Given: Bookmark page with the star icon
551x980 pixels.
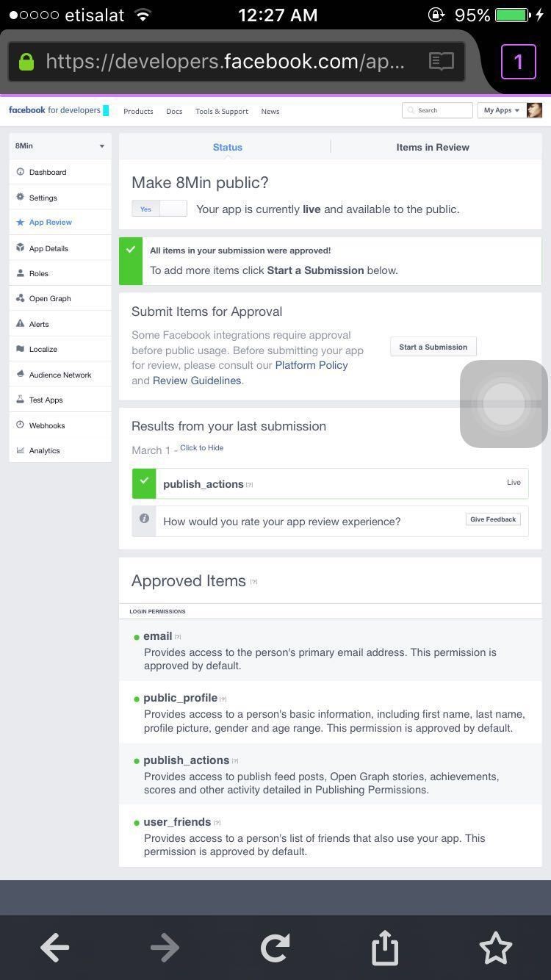Looking at the screenshot, I should click(x=495, y=948).
